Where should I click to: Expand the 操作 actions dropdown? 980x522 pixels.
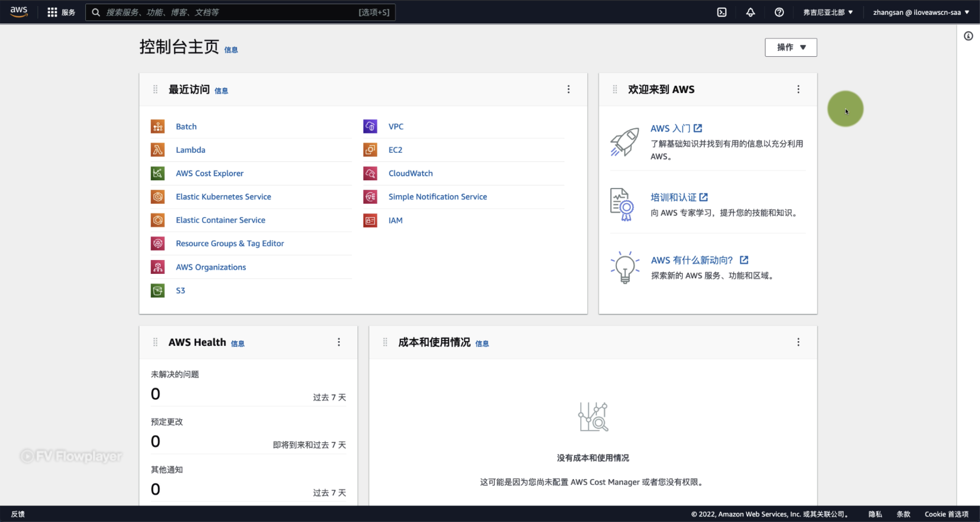791,47
